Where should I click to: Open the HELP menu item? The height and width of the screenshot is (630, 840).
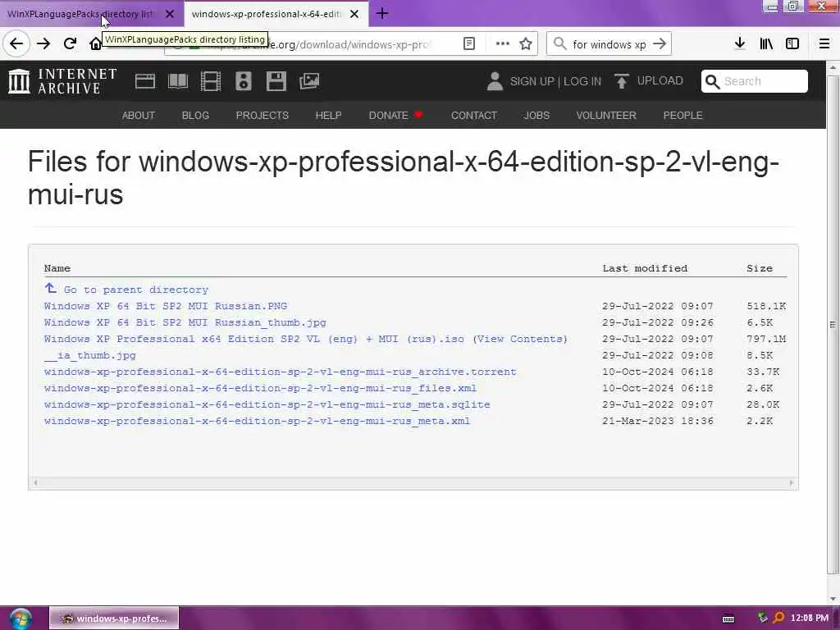coord(328,115)
